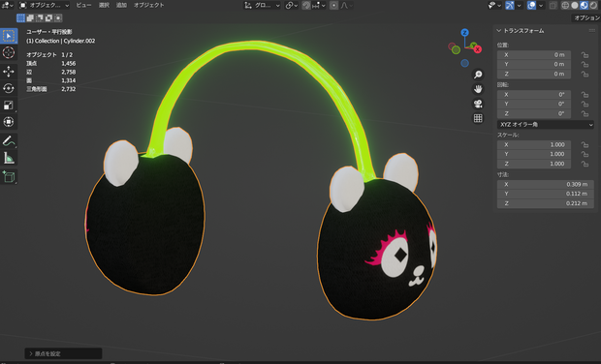The image size is (601, 364).
Task: Toggle snapping magnet button
Action: [306, 6]
